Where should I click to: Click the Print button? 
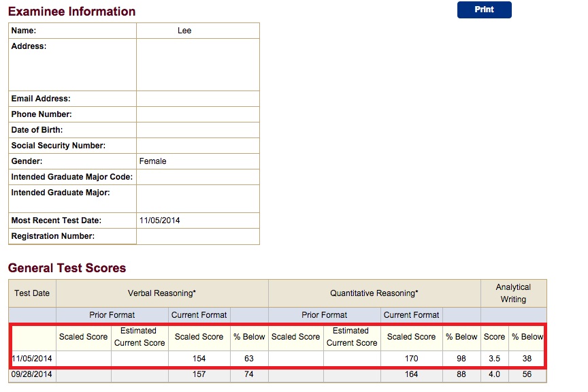(484, 10)
